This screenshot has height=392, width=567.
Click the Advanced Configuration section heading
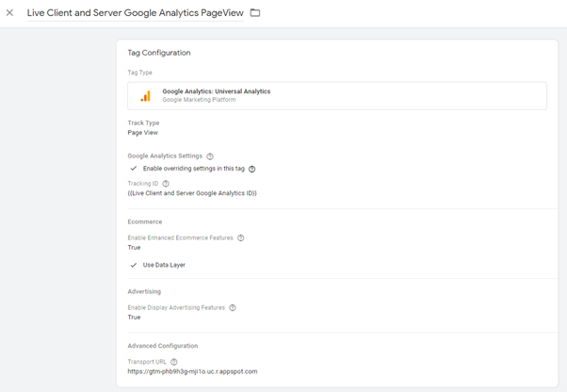point(163,346)
